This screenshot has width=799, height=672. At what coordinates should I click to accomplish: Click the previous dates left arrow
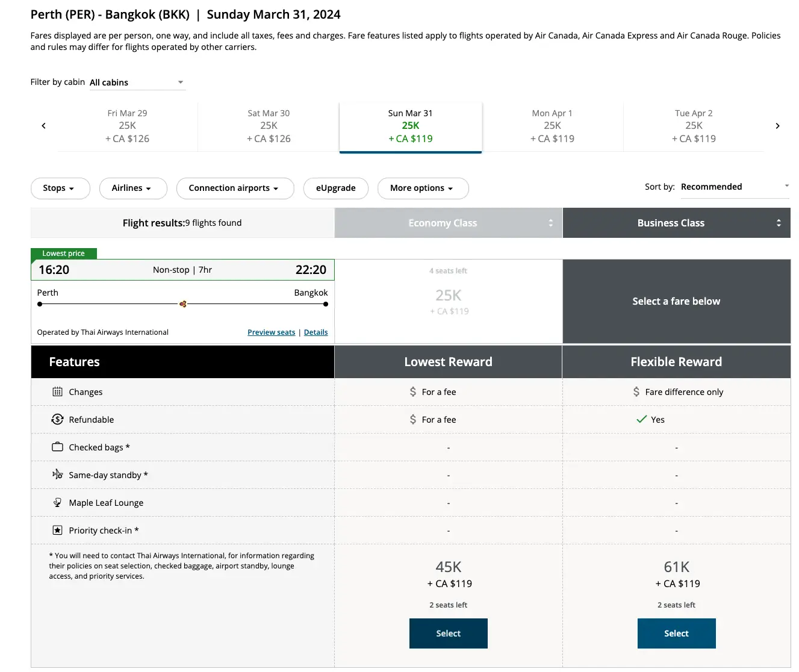point(43,126)
